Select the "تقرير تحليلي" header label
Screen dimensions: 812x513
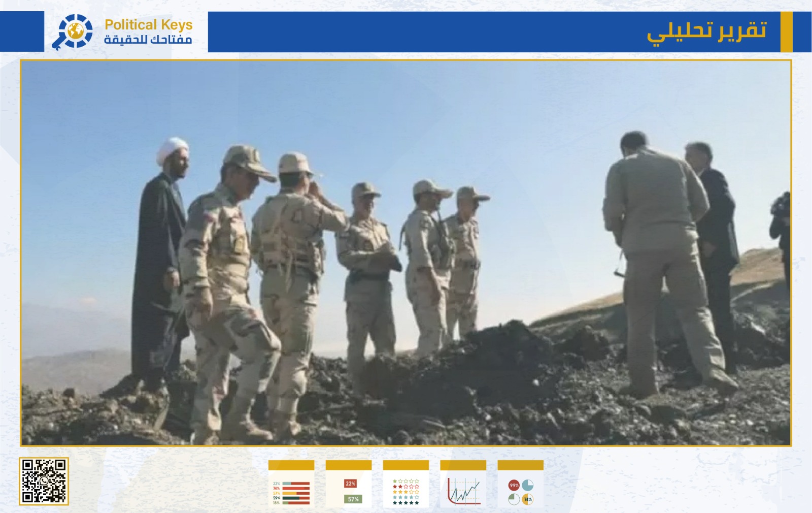[706, 32]
